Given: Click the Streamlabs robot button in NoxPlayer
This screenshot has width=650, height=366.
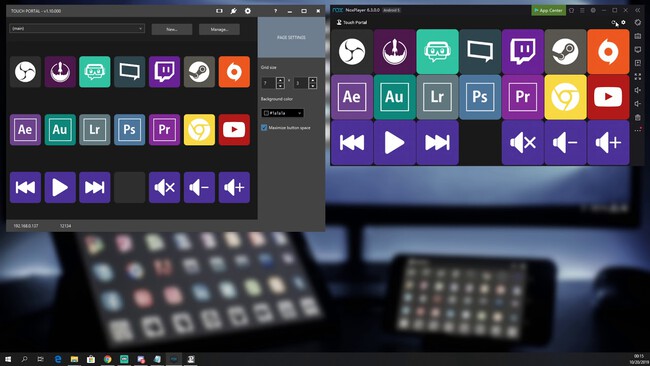Looking at the screenshot, I should tap(437, 51).
